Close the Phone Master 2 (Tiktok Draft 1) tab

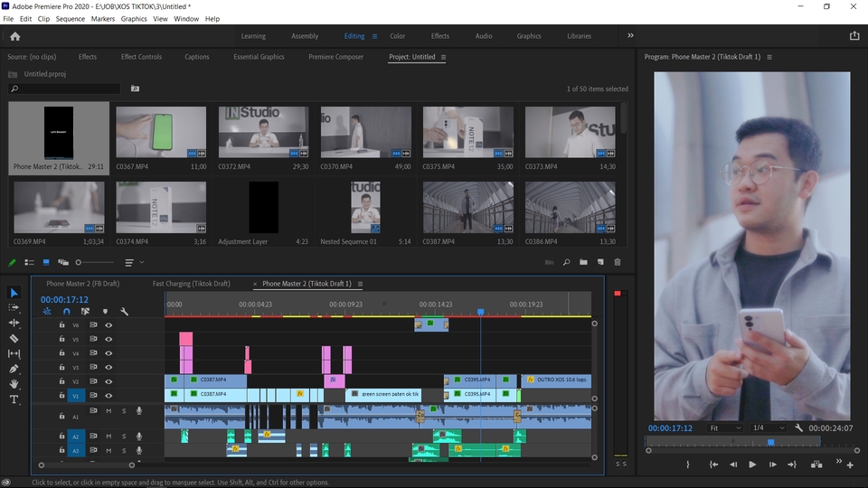pyautogui.click(x=255, y=285)
